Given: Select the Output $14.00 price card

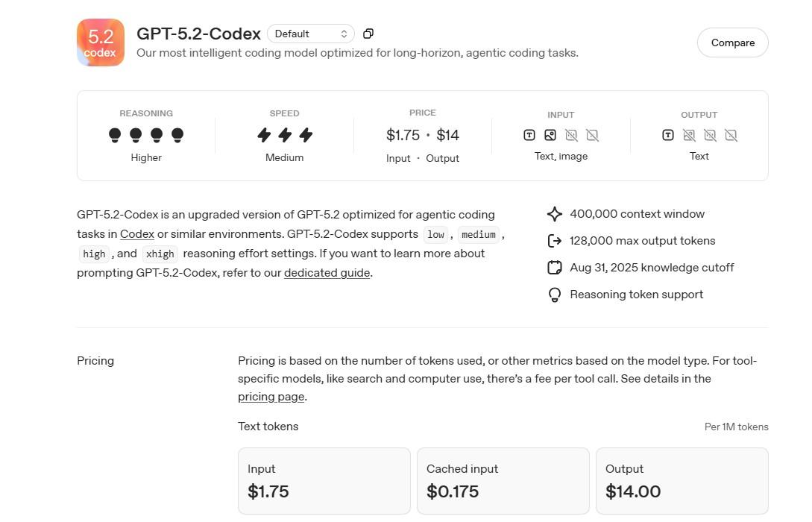Looking at the screenshot, I should coord(682,481).
